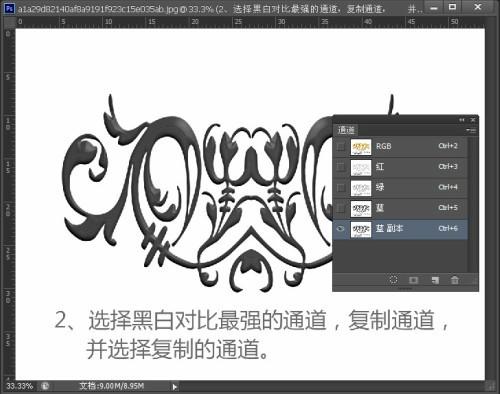Load channel as selection (dotted circle icon)

click(393, 280)
